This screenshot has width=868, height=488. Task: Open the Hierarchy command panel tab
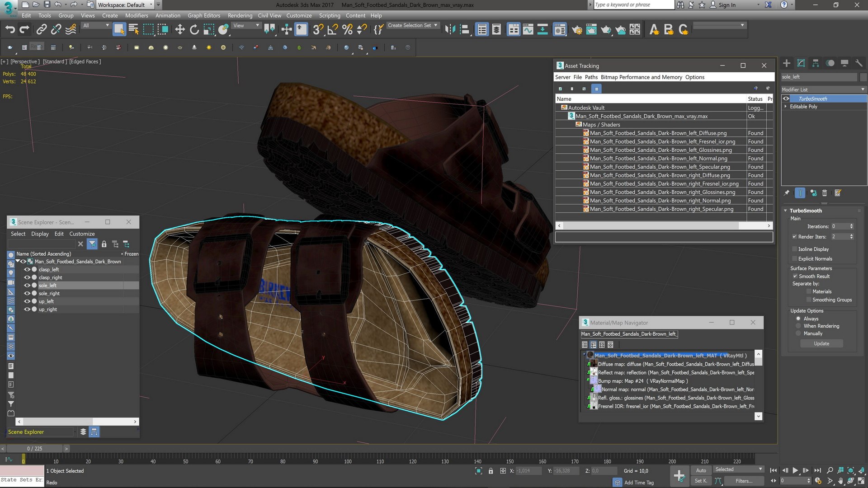tap(816, 63)
